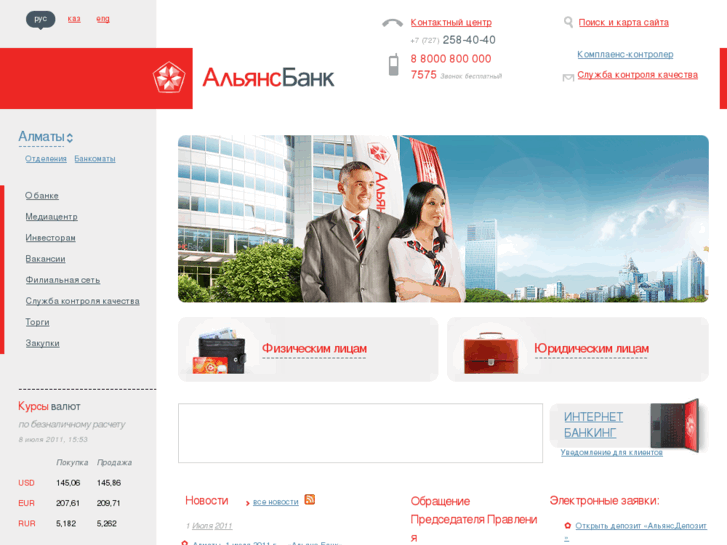Click the timestamp 8 июля 2011, 15:53
727x545 pixels.
click(x=53, y=439)
